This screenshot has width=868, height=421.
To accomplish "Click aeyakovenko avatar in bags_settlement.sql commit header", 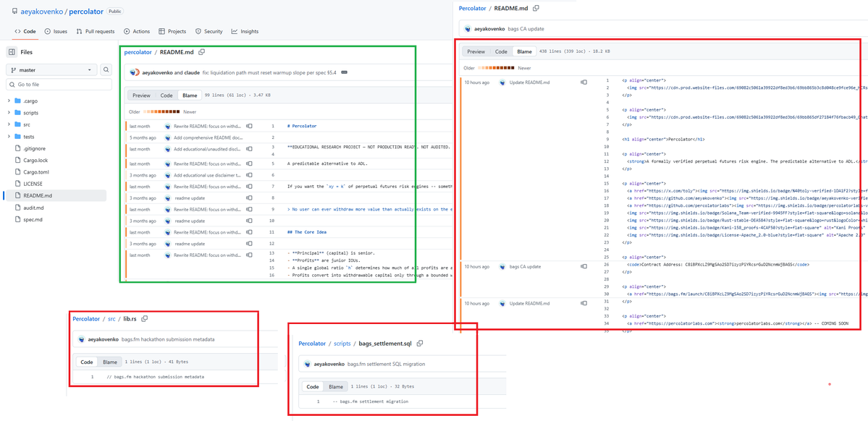I will 307,364.
